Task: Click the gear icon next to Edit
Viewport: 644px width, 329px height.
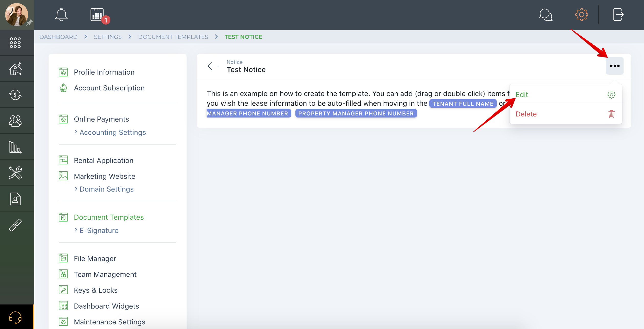Action: pos(611,95)
